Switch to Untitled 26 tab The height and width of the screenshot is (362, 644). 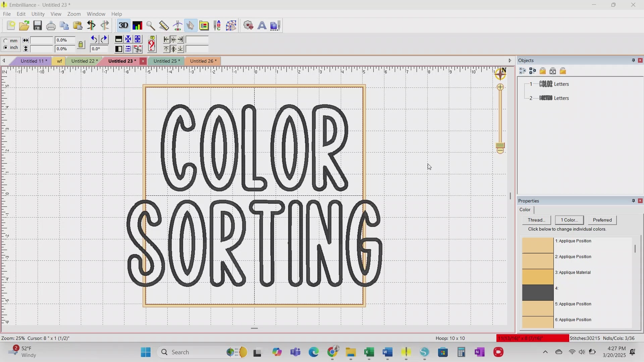coord(203,61)
